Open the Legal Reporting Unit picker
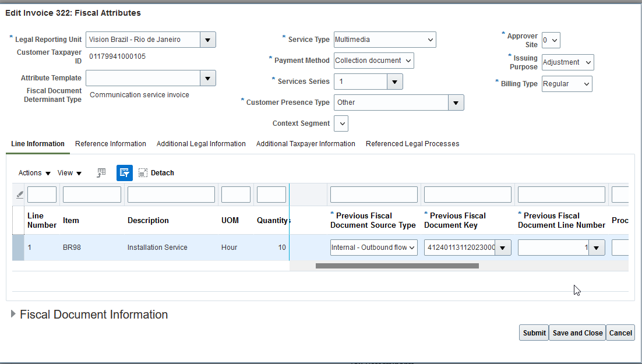This screenshot has height=364, width=642. (207, 39)
